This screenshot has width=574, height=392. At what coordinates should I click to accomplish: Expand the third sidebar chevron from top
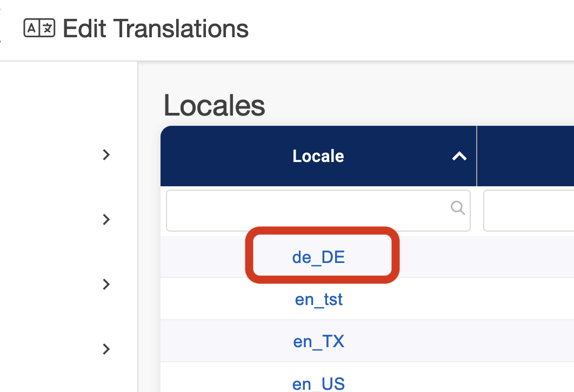(106, 285)
